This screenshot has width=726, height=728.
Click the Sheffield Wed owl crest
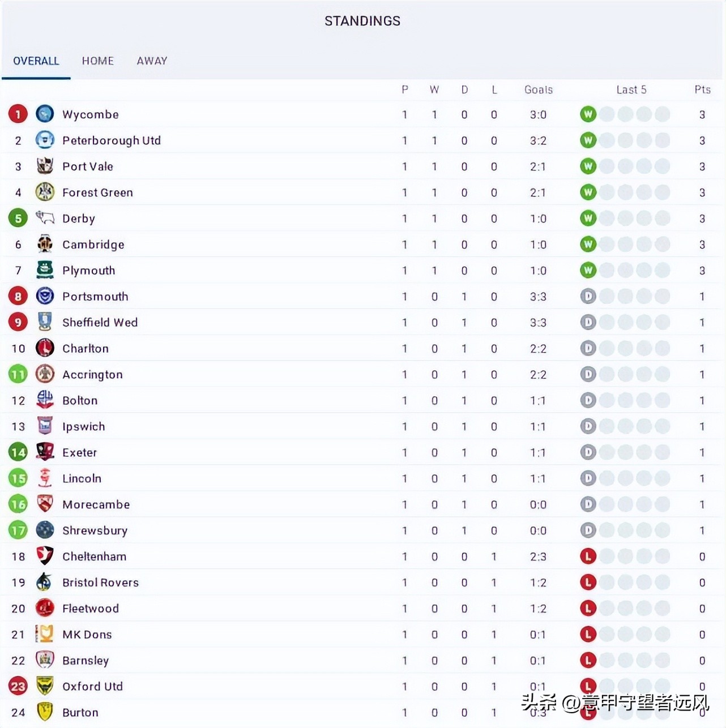[45, 322]
